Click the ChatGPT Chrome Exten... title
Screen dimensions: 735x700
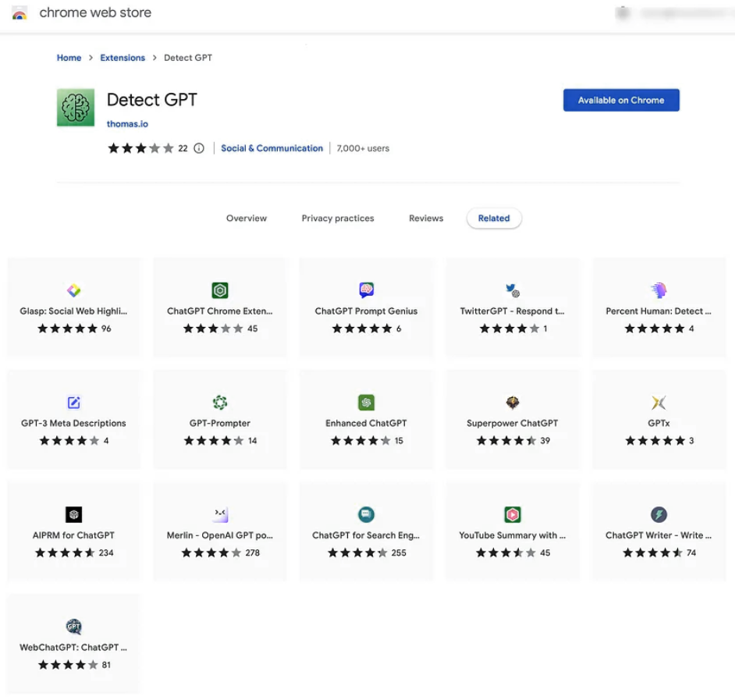point(220,311)
